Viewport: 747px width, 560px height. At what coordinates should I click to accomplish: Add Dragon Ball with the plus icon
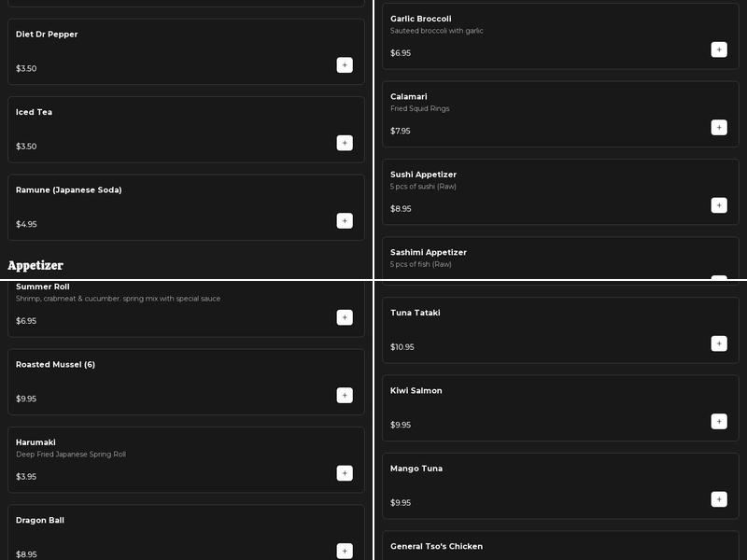(345, 551)
